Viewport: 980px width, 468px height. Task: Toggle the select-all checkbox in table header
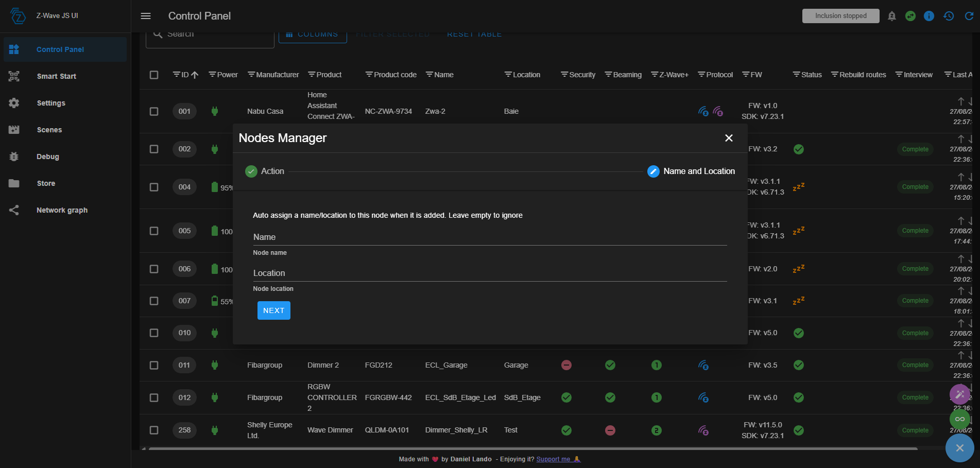click(154, 75)
